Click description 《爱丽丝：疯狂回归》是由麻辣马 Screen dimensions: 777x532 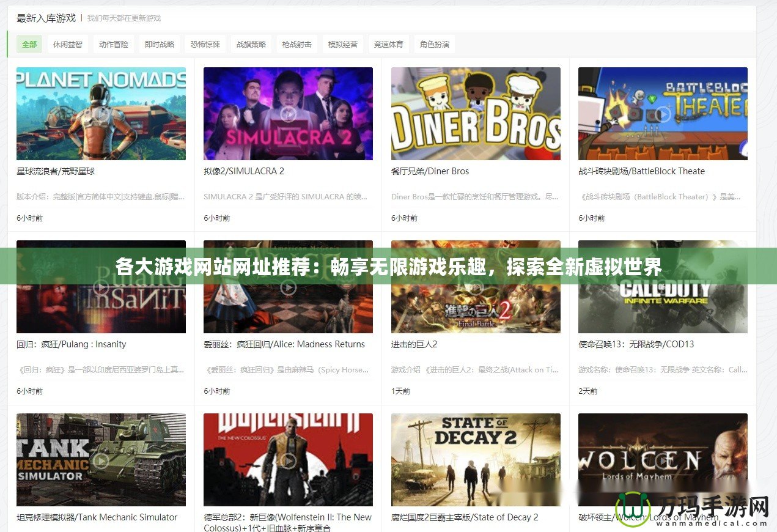286,370
